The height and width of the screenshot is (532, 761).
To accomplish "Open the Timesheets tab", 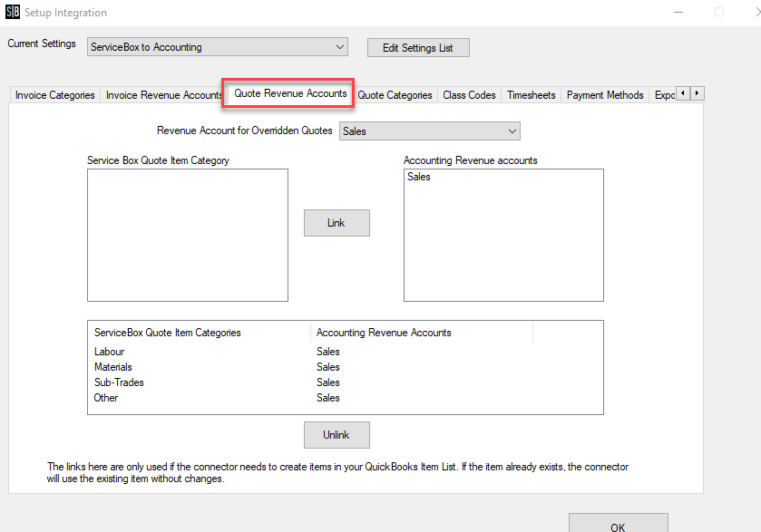I will coord(531,95).
